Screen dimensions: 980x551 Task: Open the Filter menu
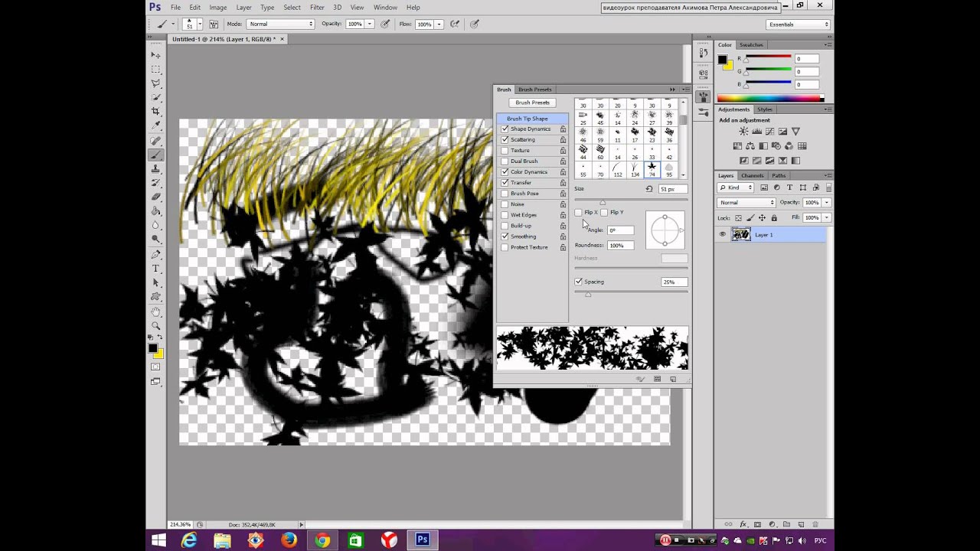click(x=317, y=8)
